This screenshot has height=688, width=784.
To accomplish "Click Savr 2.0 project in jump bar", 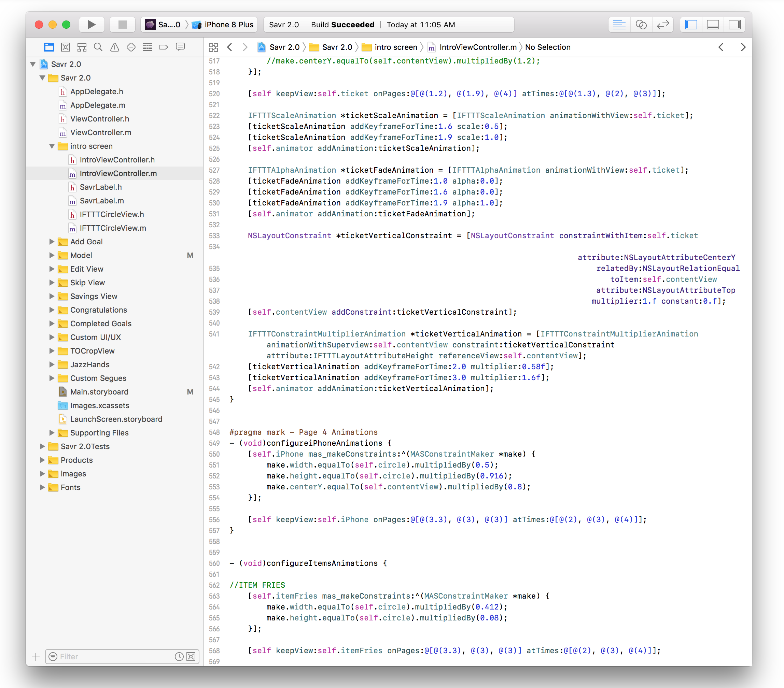I will coord(279,47).
